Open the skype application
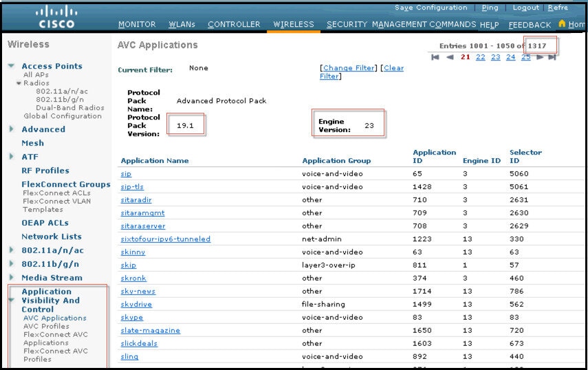This screenshot has height=370, width=588. click(x=131, y=317)
